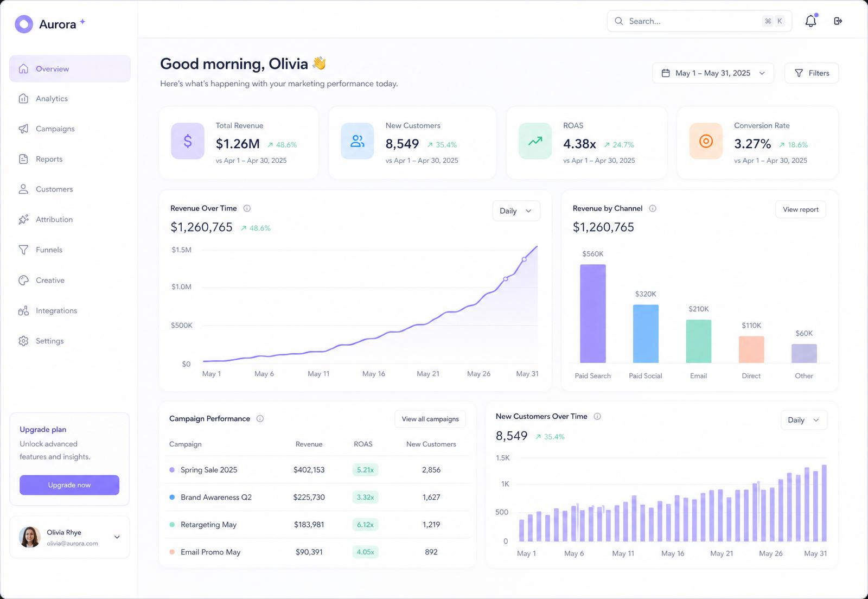The image size is (868, 599).
Task: Click the Reports document icon
Action: pyautogui.click(x=23, y=159)
